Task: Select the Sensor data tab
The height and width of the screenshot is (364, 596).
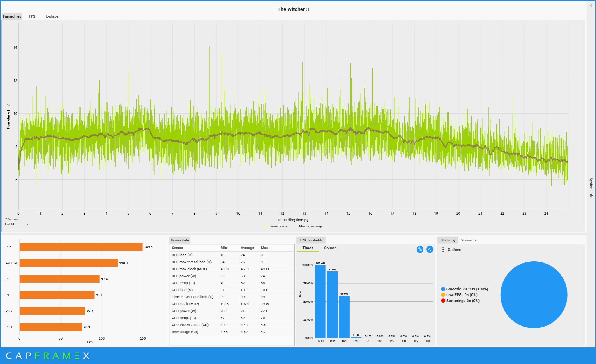Action: tap(180, 240)
